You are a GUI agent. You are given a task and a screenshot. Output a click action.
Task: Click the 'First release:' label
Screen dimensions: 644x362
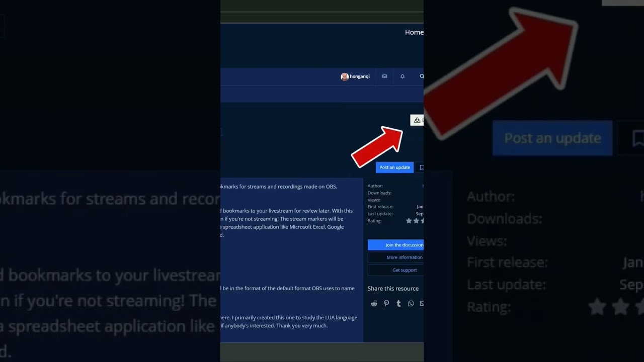point(380,207)
